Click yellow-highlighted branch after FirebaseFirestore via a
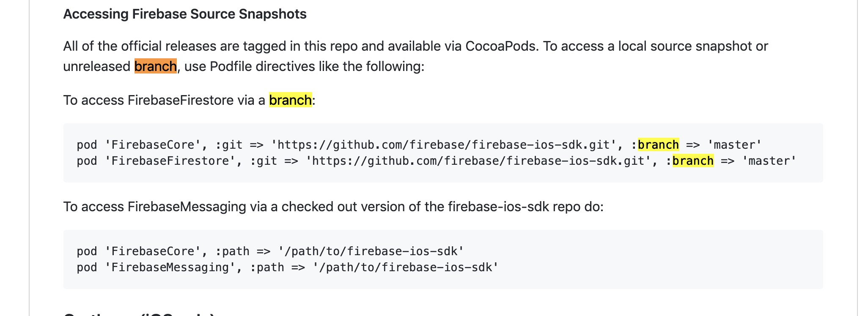The image size is (868, 316). [x=290, y=100]
